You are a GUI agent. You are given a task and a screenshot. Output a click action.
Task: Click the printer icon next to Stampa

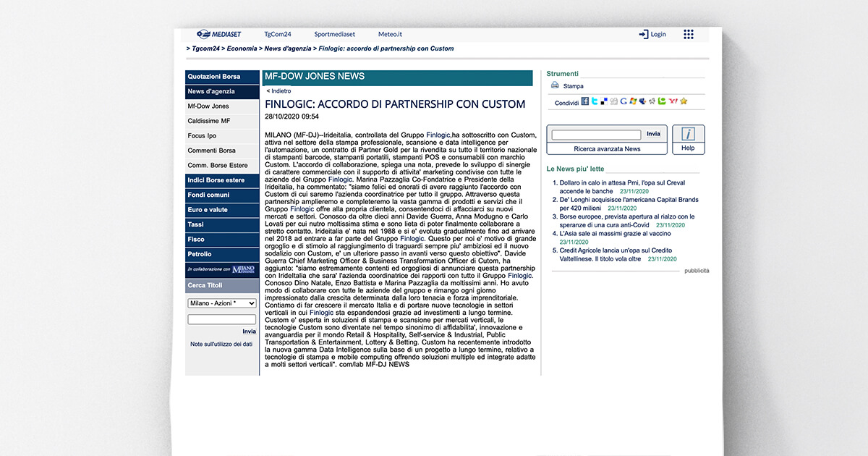tap(555, 85)
